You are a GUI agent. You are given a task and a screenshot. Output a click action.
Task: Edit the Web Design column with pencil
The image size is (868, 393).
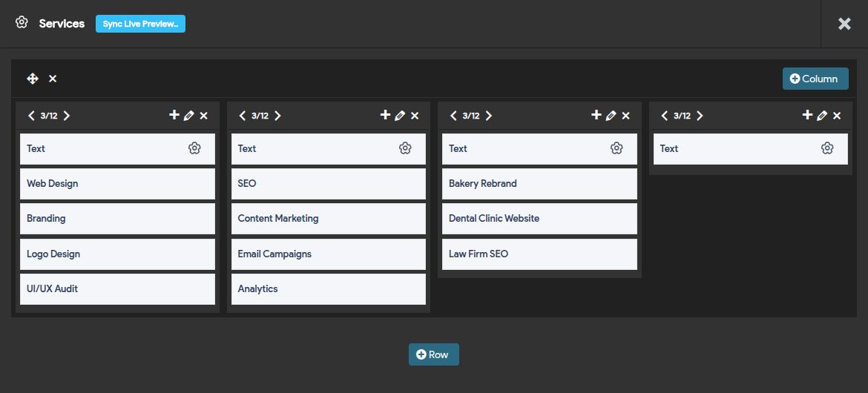click(x=188, y=116)
